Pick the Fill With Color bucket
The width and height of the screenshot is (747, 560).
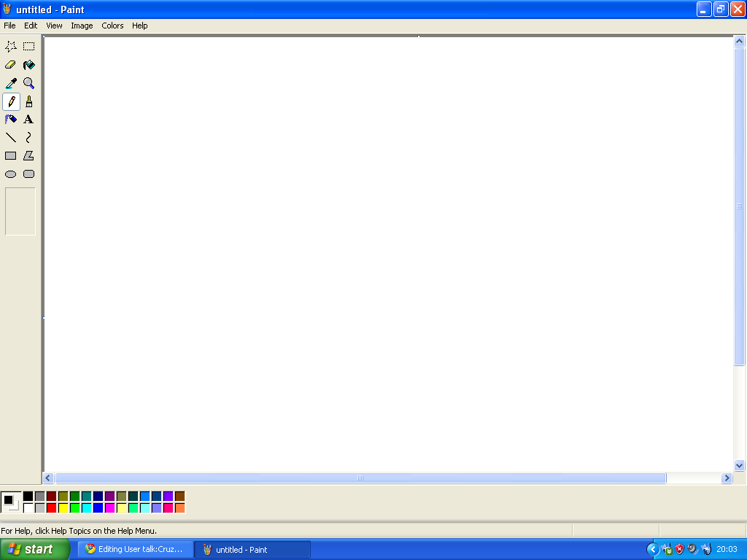(28, 65)
